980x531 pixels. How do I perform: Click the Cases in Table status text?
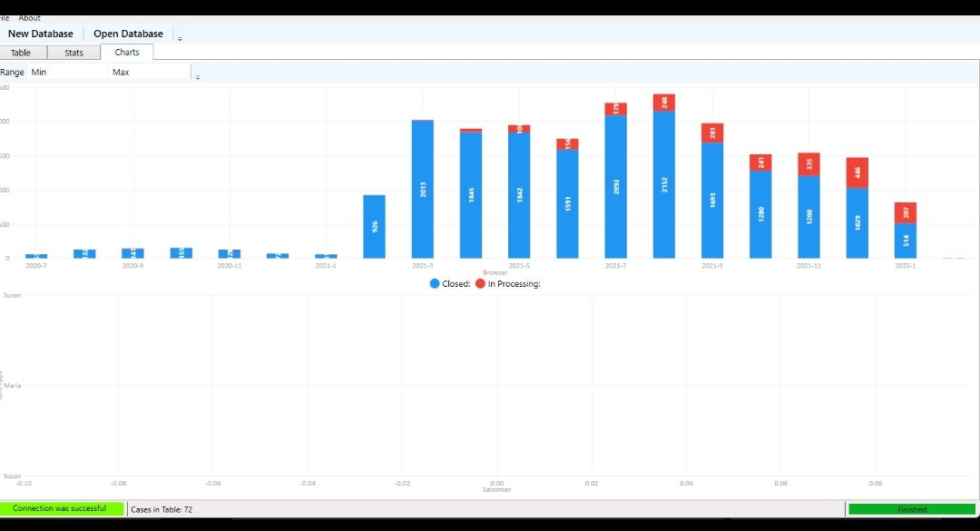pos(162,509)
